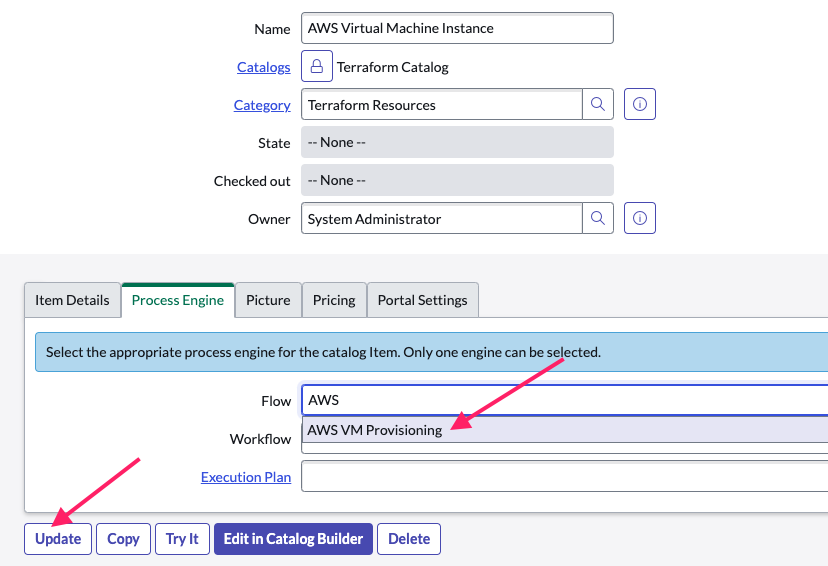Screen dimensions: 828x566
Task: Open Owner lookup search icon
Action: [598, 218]
